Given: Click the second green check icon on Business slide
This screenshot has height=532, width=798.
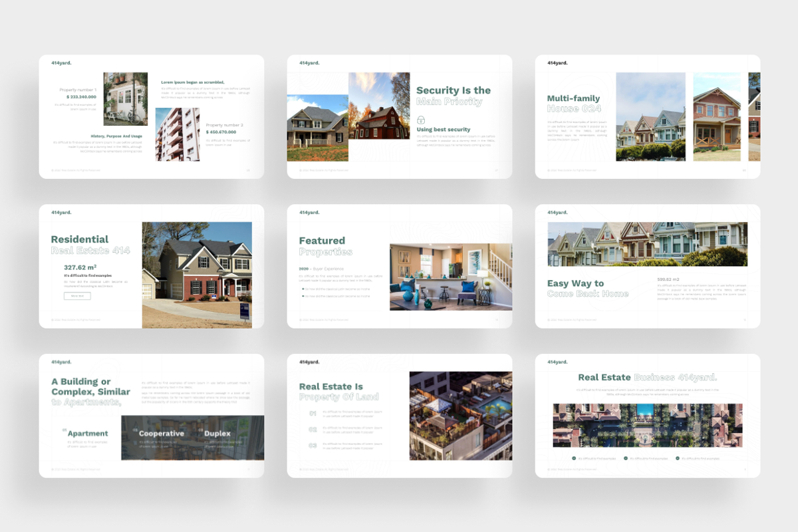Looking at the screenshot, I should tap(626, 458).
